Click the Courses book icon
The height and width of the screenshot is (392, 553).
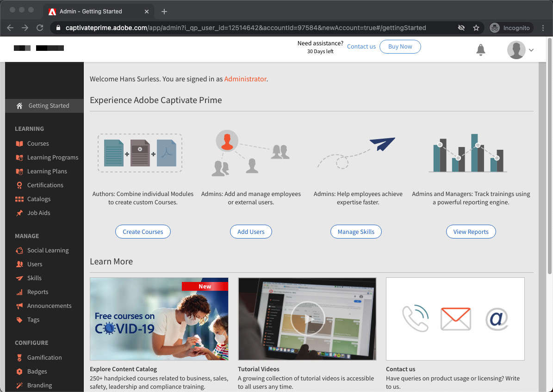coord(19,144)
